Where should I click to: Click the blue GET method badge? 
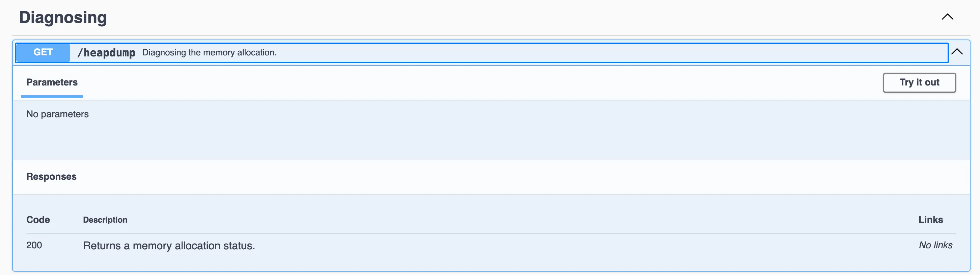42,53
